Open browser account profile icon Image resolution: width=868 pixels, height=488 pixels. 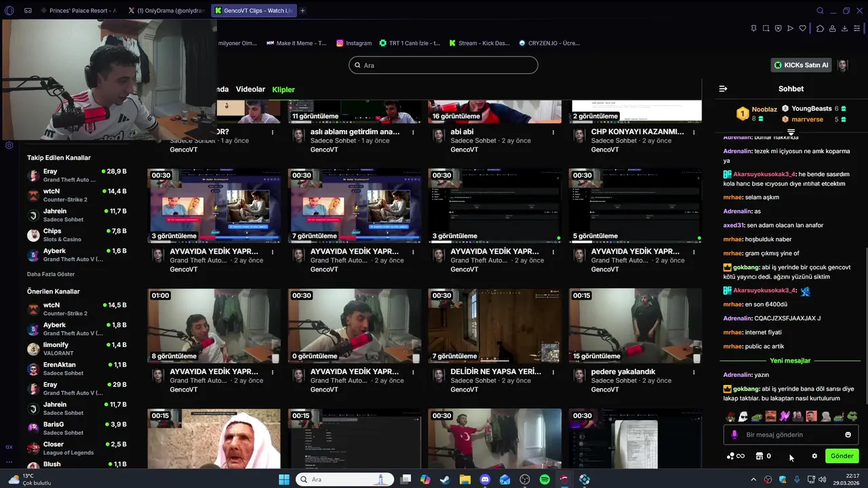coord(832,28)
